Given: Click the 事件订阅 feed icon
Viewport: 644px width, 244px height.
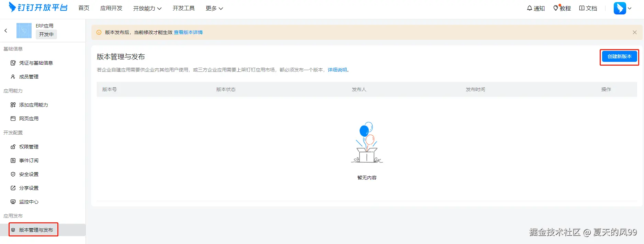Looking at the screenshot, I should click(x=13, y=160).
